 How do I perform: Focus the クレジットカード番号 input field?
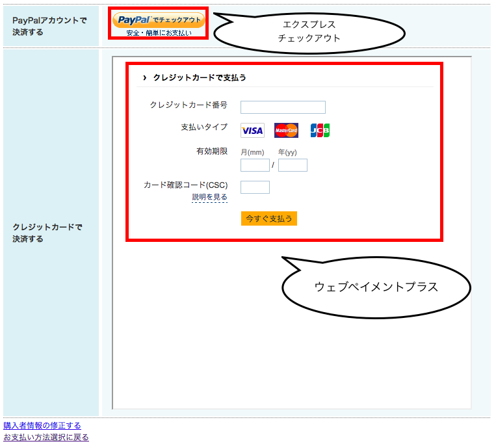click(x=283, y=107)
